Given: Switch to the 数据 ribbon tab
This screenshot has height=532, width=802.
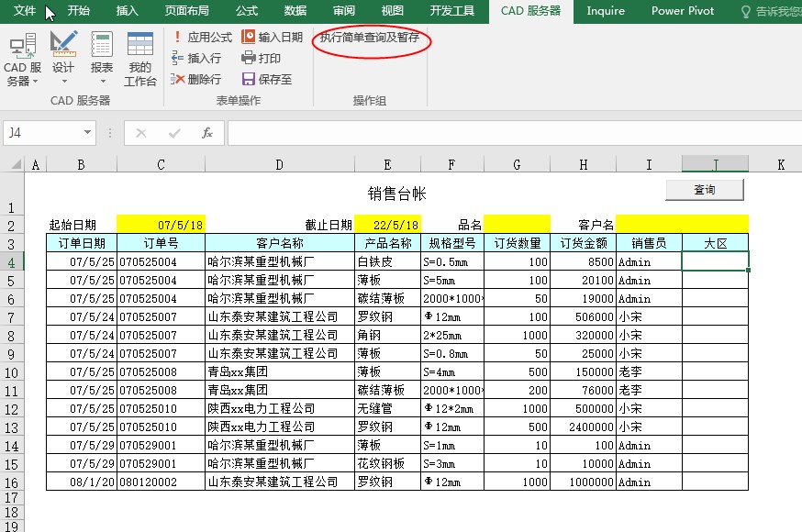Looking at the screenshot, I should (295, 11).
